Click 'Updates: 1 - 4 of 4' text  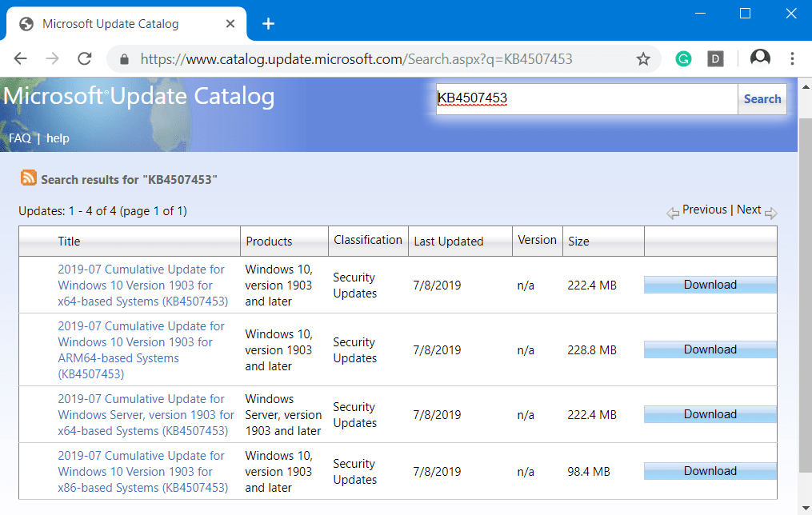tap(67, 211)
